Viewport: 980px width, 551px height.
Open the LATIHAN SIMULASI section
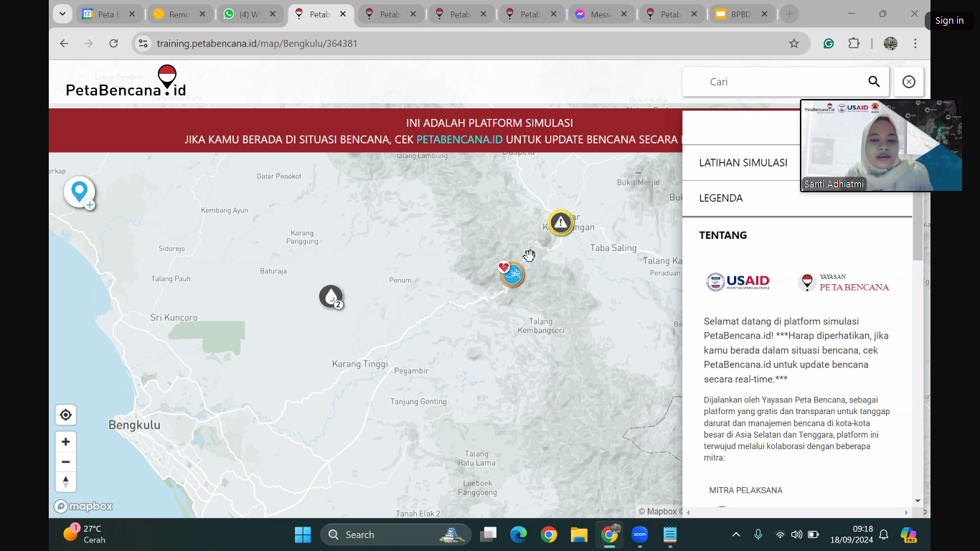[743, 163]
